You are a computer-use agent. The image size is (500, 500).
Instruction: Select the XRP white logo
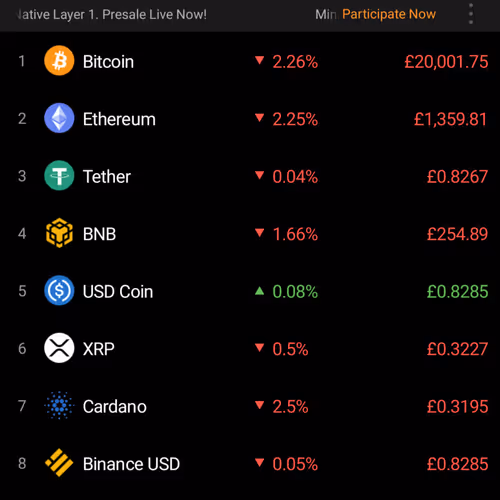click(59, 348)
